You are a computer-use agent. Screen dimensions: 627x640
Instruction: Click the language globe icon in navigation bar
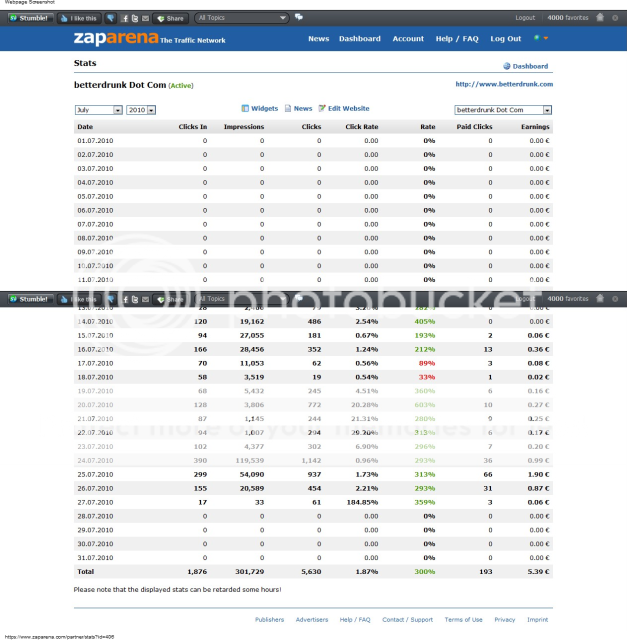tap(538, 38)
